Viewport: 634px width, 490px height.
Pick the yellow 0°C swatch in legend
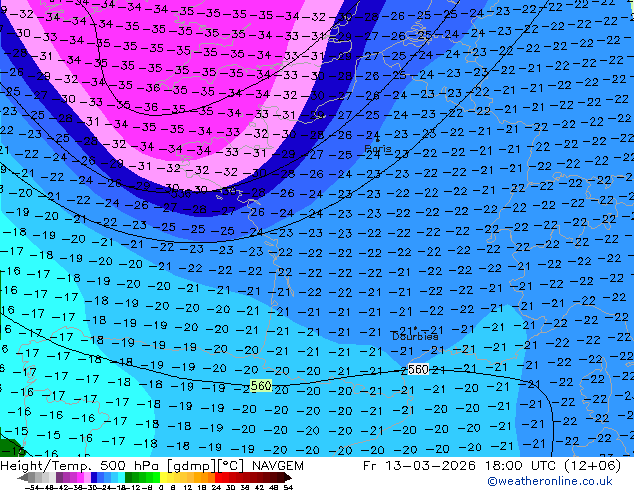coord(164,477)
